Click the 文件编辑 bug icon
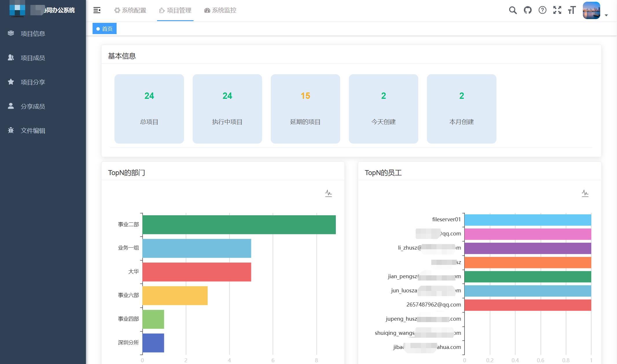 [x=11, y=130]
